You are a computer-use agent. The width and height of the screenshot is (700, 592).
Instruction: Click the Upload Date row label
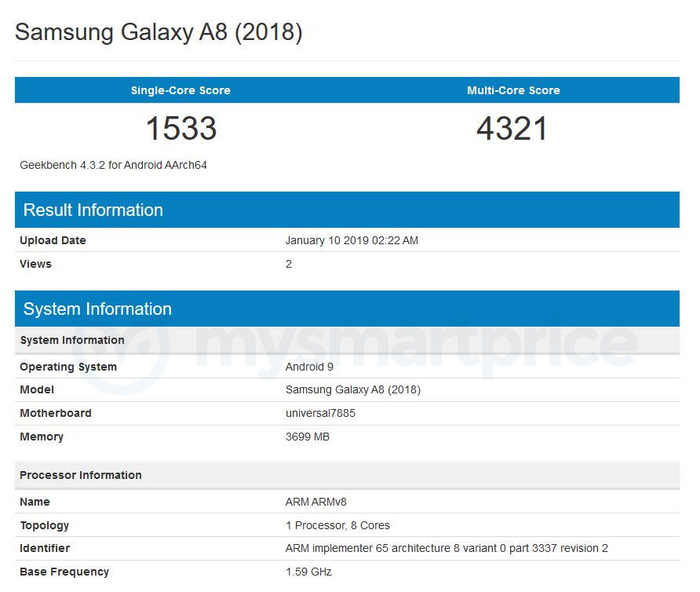click(53, 240)
